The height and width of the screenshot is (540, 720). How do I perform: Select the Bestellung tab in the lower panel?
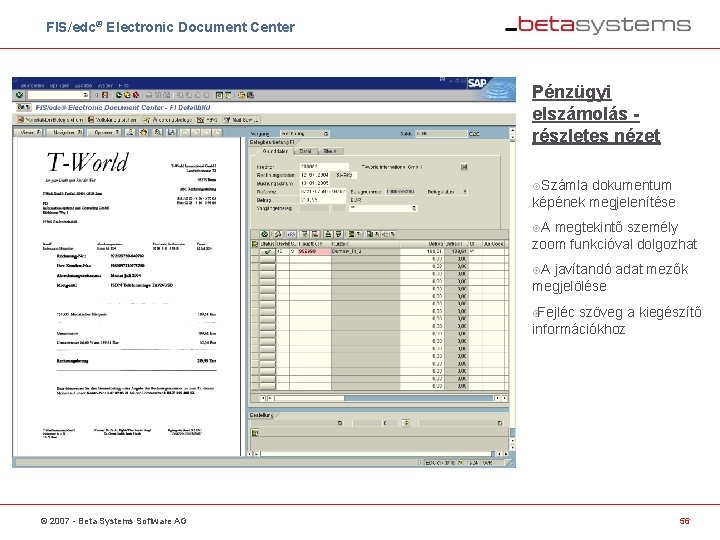262,415
